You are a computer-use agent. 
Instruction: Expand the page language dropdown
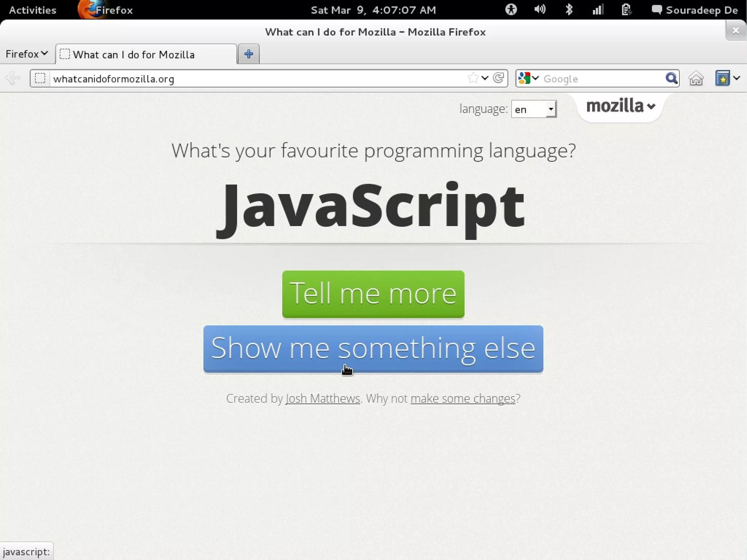click(534, 109)
